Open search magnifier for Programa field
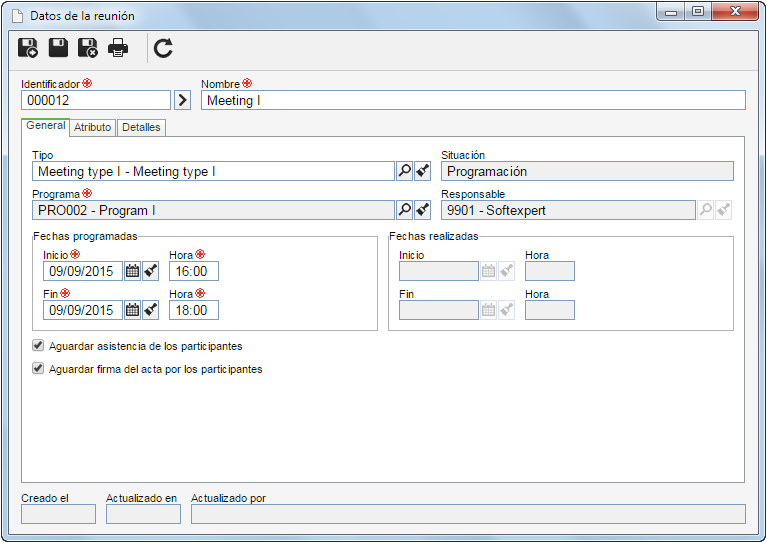The width and height of the screenshot is (767, 543). 405,210
